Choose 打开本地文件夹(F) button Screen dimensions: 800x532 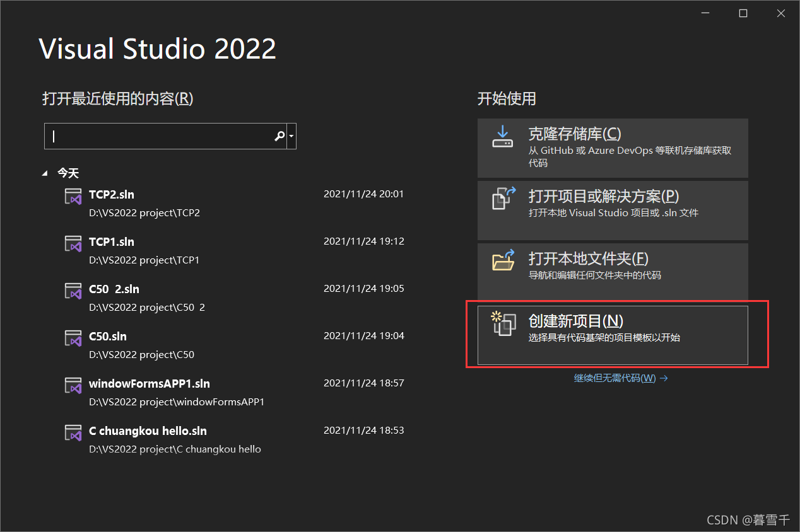click(x=613, y=272)
